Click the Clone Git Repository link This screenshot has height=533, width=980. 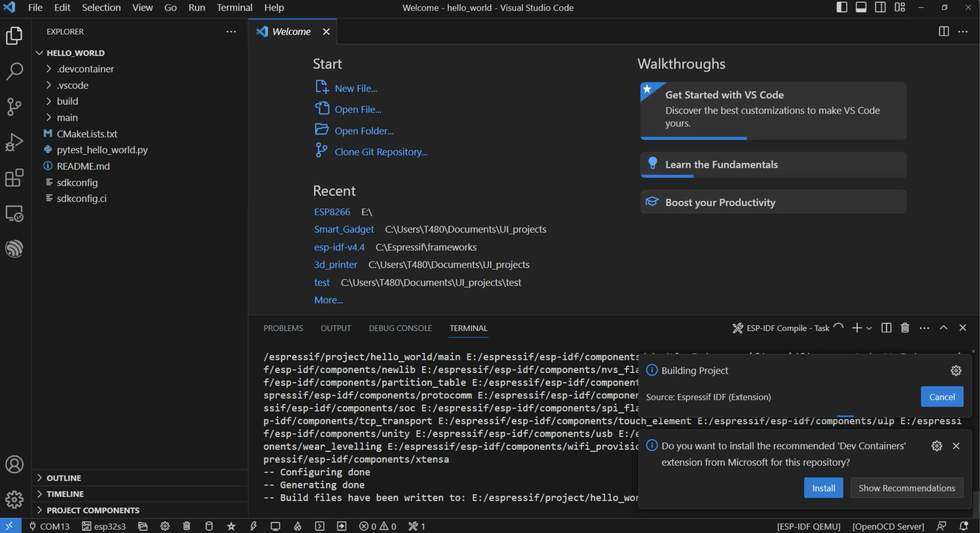381,152
